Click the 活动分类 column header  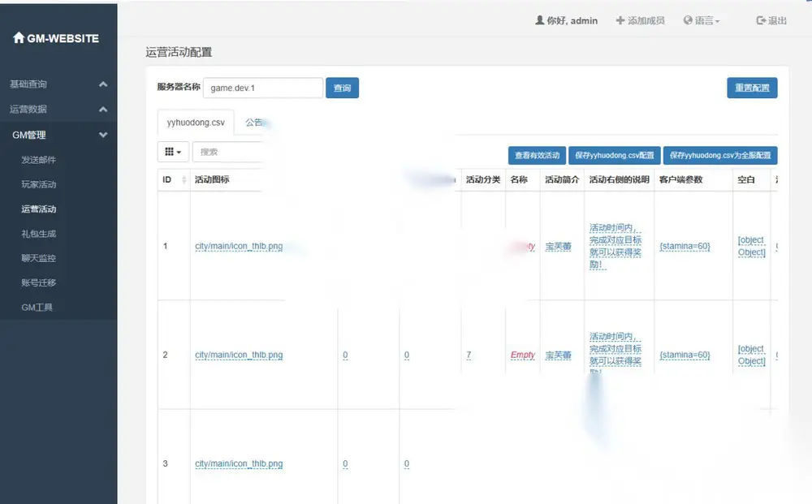click(483, 179)
